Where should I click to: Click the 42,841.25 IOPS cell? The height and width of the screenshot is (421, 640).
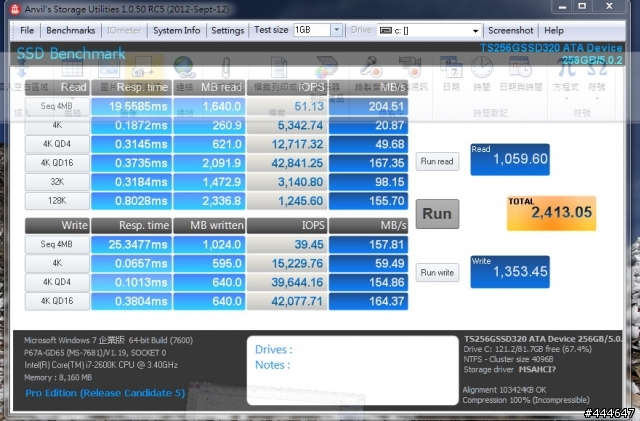287,163
